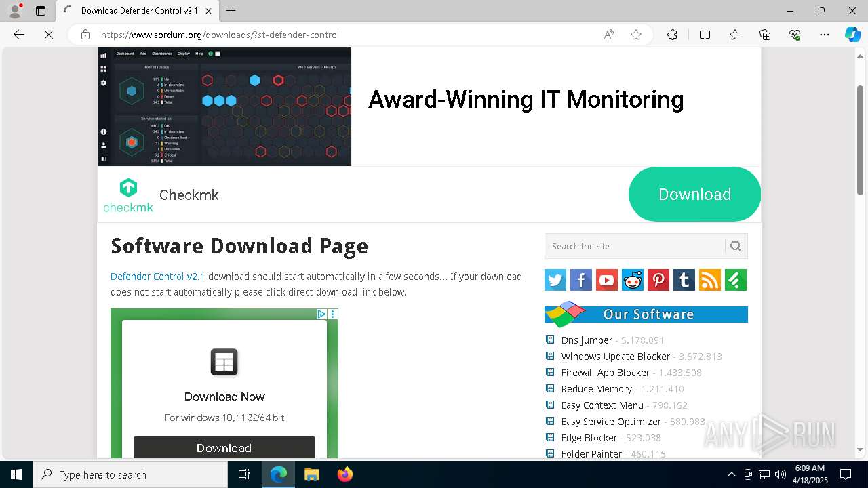
Task: Open the Favorites list
Action: point(735,35)
